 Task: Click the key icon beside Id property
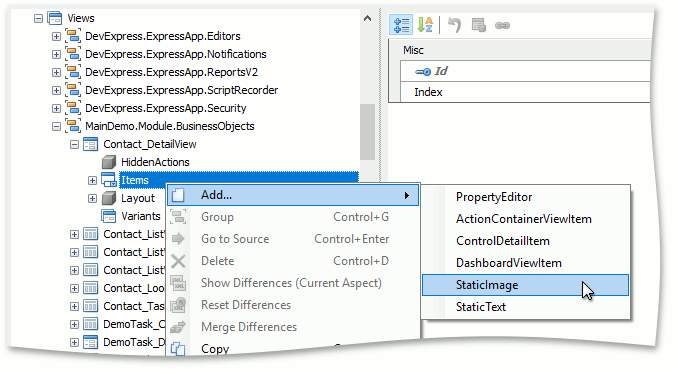tap(423, 72)
